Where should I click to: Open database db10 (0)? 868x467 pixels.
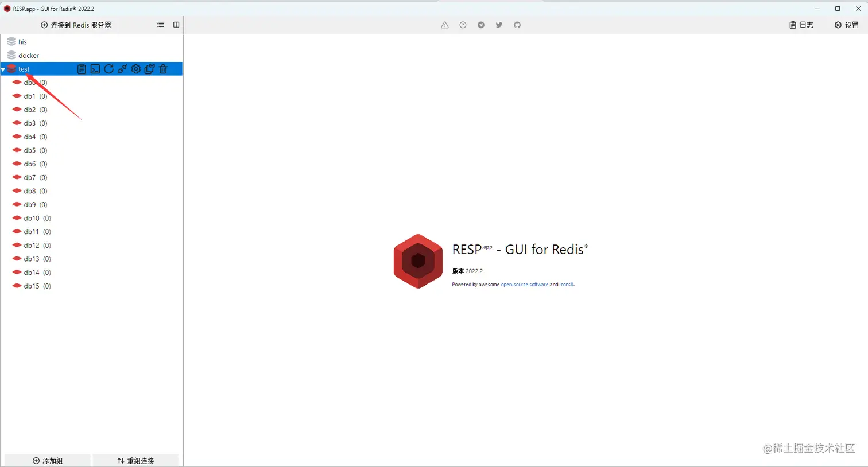[x=37, y=219]
